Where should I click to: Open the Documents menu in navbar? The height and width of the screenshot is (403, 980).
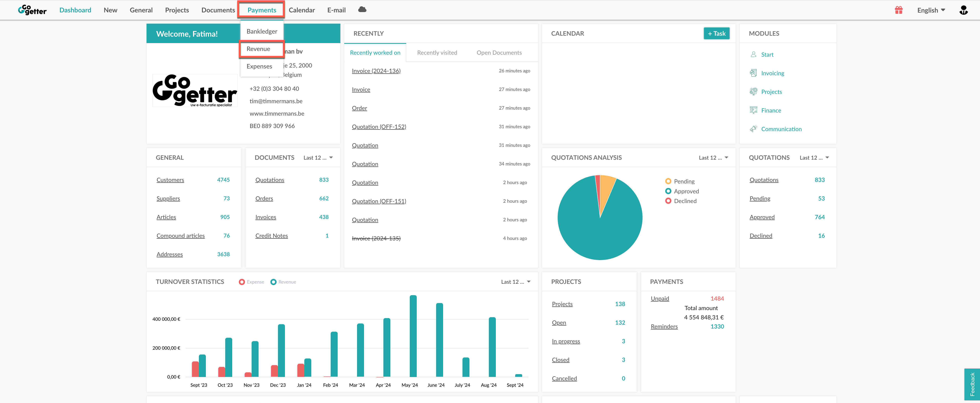pyautogui.click(x=218, y=10)
